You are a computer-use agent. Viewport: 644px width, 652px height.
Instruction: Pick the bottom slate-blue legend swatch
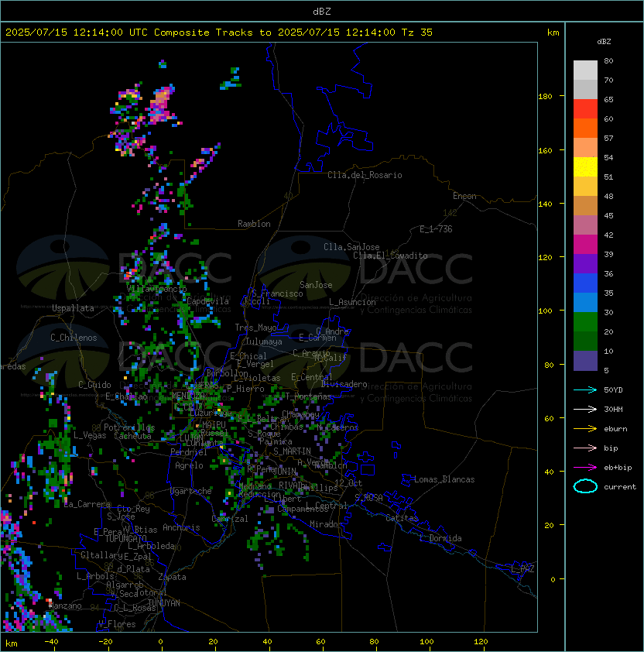point(585,361)
